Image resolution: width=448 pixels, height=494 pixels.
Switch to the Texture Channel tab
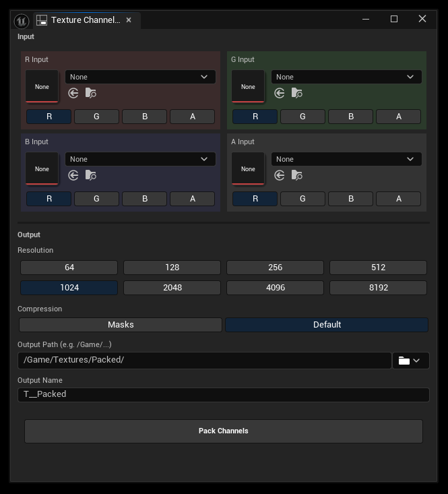pos(86,20)
